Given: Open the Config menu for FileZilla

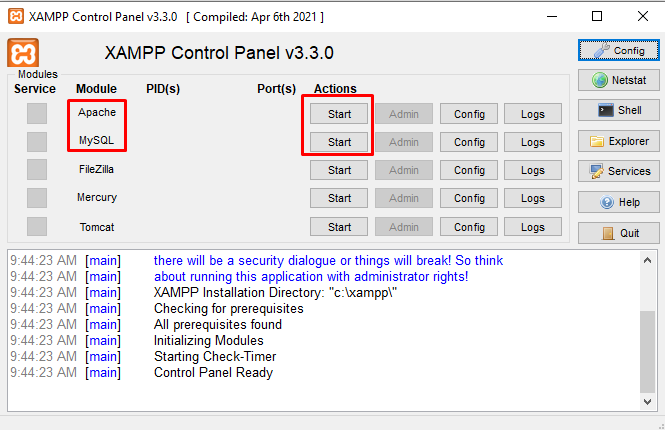Looking at the screenshot, I should (x=469, y=170).
